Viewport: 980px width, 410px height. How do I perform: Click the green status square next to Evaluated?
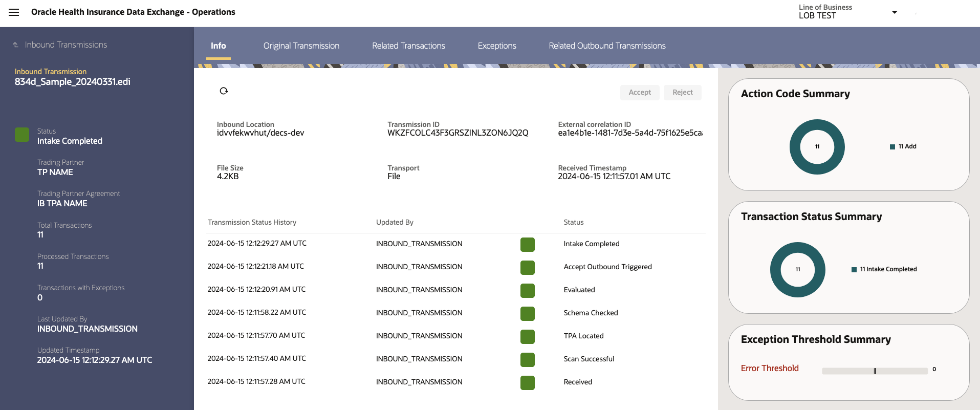528,291
